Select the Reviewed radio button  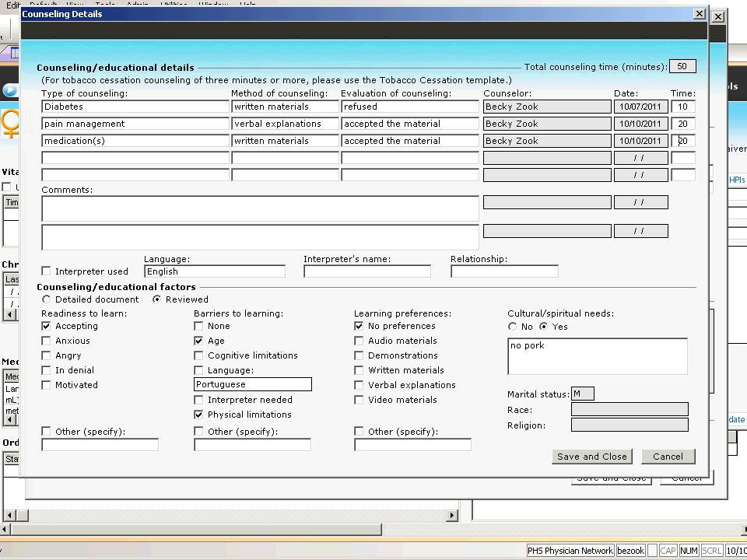point(156,299)
